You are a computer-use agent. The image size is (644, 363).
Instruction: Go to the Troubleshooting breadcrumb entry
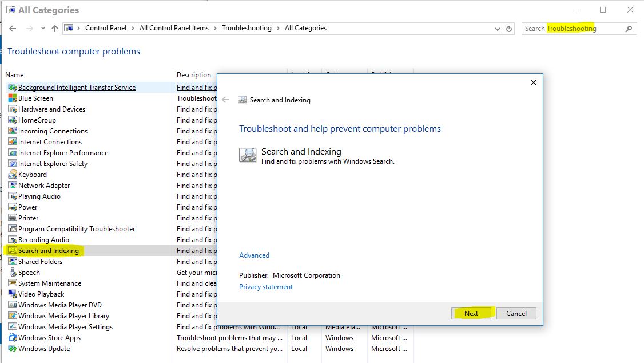pos(247,27)
